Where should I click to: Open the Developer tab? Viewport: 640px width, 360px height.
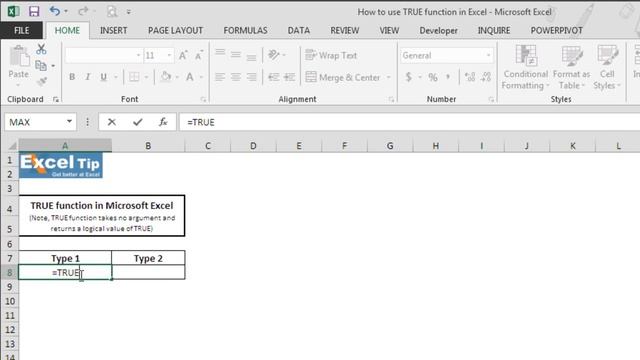click(x=438, y=31)
